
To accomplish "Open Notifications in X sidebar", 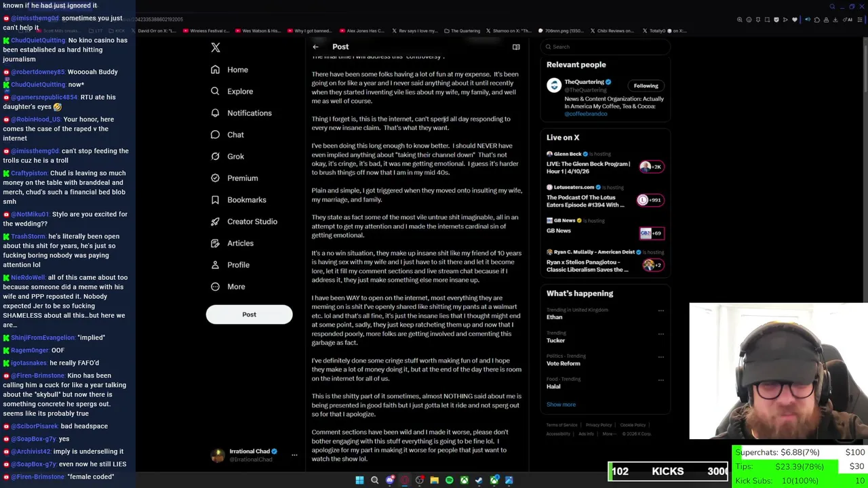I will pyautogui.click(x=241, y=113).
